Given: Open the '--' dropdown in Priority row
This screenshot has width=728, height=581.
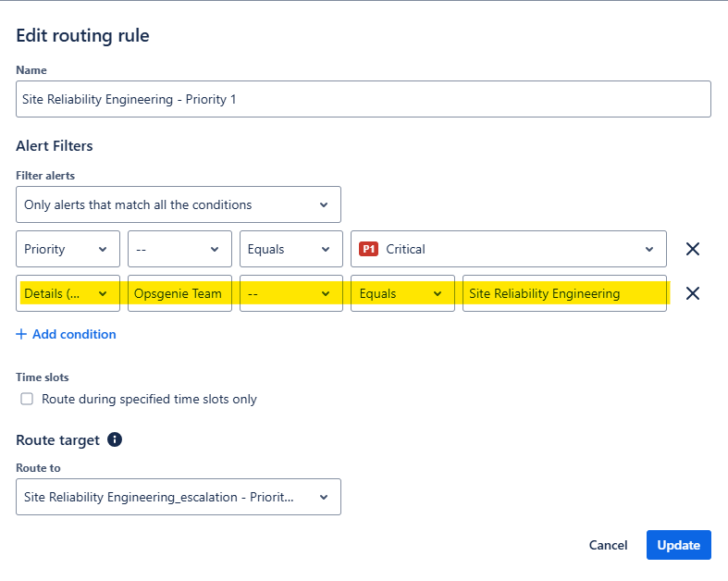Looking at the screenshot, I should point(179,249).
